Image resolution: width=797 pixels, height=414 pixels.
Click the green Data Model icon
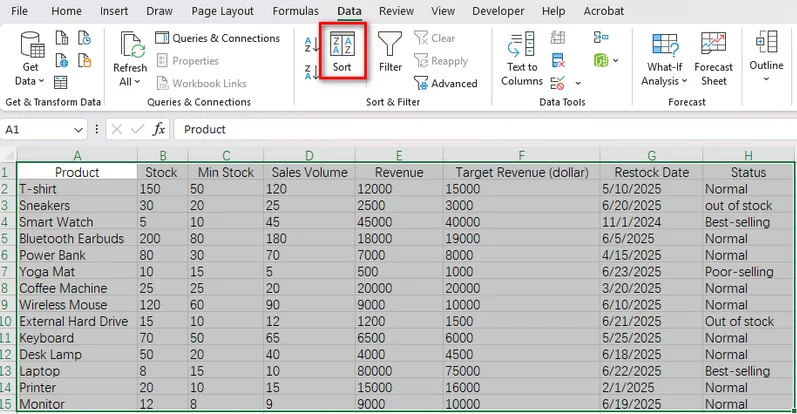click(601, 60)
